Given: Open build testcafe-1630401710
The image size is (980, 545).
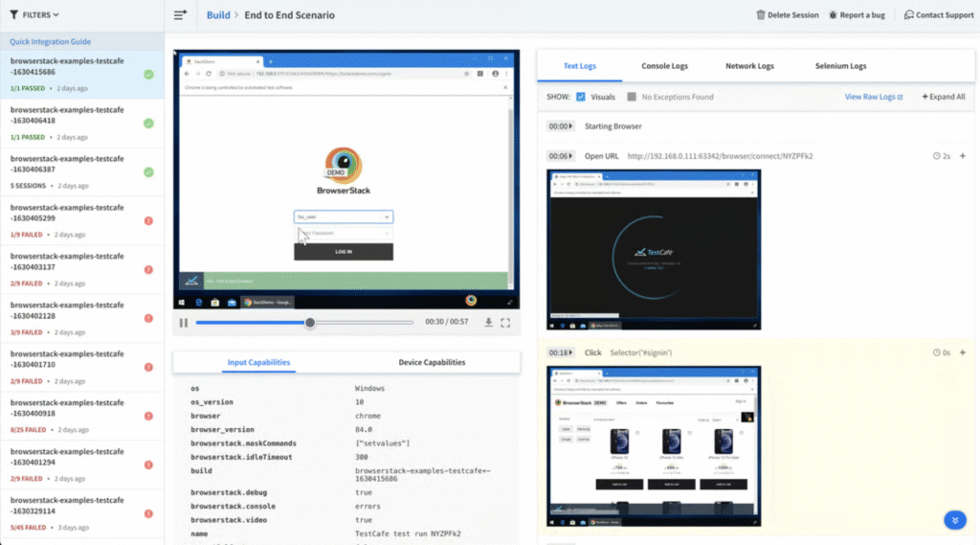Looking at the screenshot, I should coord(82,367).
